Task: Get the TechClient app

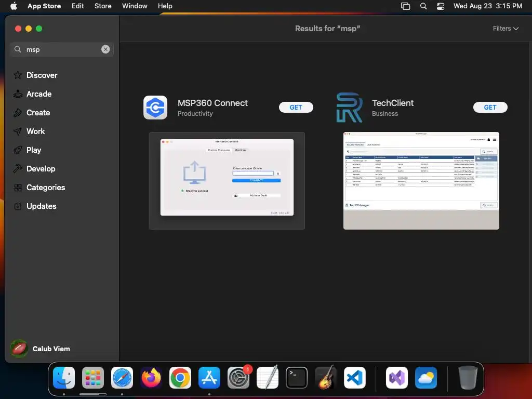Action: (490, 107)
